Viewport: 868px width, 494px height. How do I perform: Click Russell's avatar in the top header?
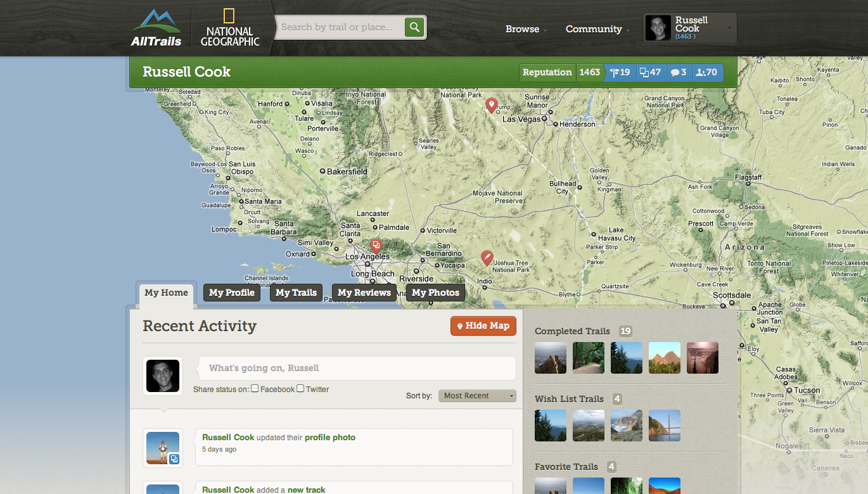pos(658,28)
